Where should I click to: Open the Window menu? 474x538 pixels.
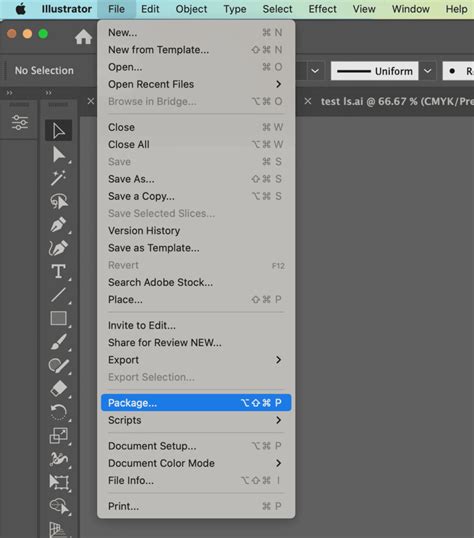tap(411, 9)
